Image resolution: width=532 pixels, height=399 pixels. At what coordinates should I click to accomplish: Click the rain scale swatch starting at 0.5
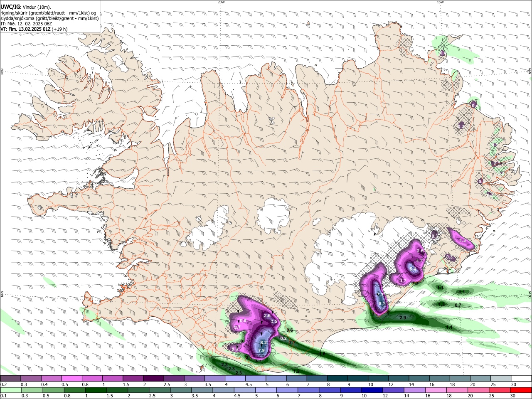(53, 390)
